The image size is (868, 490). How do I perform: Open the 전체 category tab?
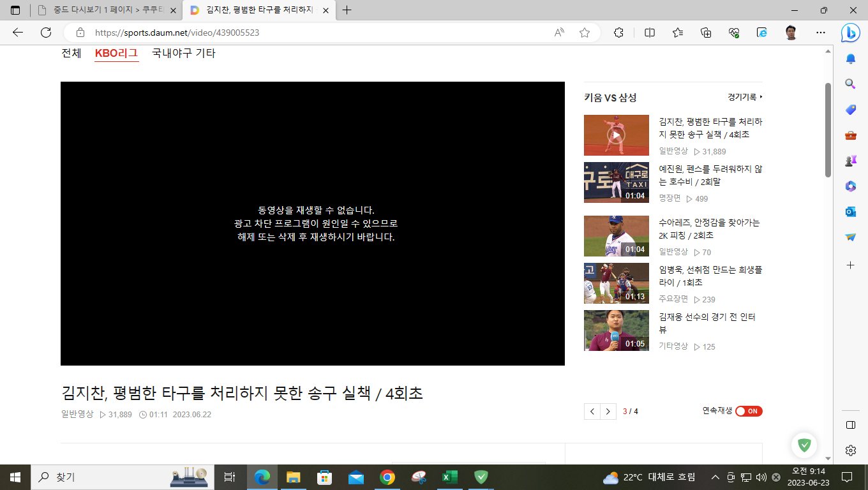71,54
